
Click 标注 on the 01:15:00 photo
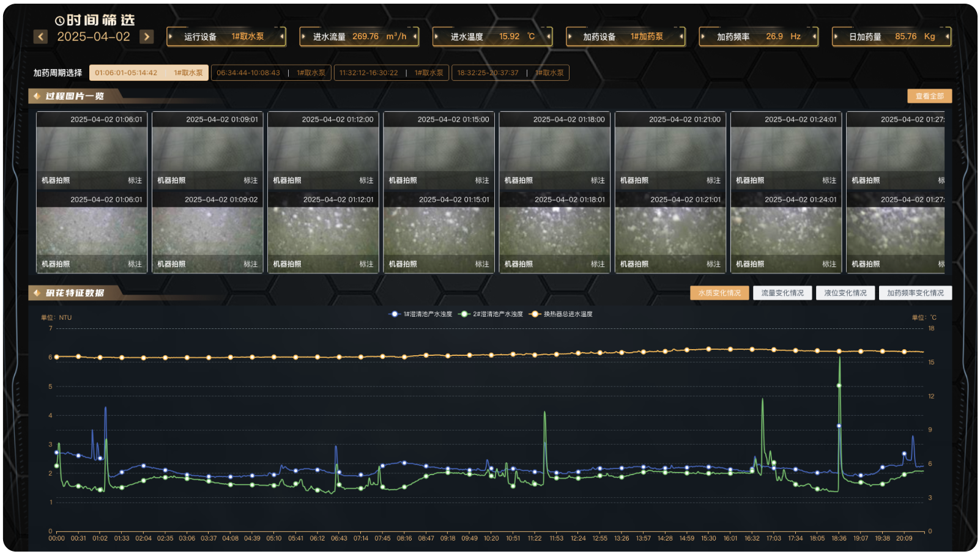482,180
